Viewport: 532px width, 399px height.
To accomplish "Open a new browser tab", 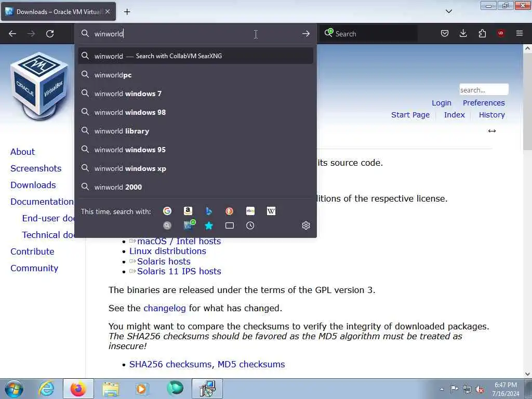I will (127, 12).
